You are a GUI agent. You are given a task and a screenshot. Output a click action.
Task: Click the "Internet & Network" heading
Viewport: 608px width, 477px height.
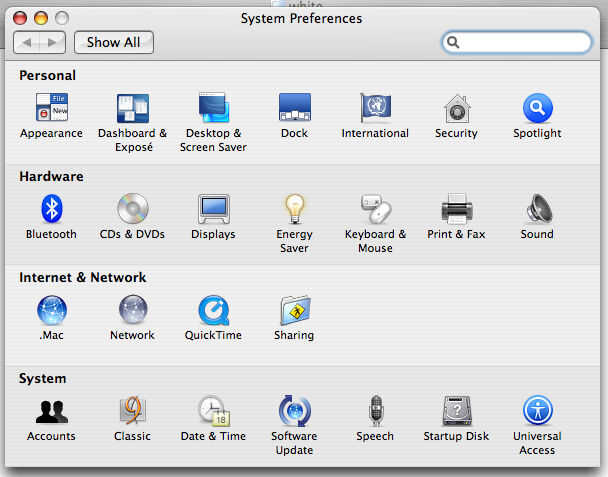tap(83, 277)
